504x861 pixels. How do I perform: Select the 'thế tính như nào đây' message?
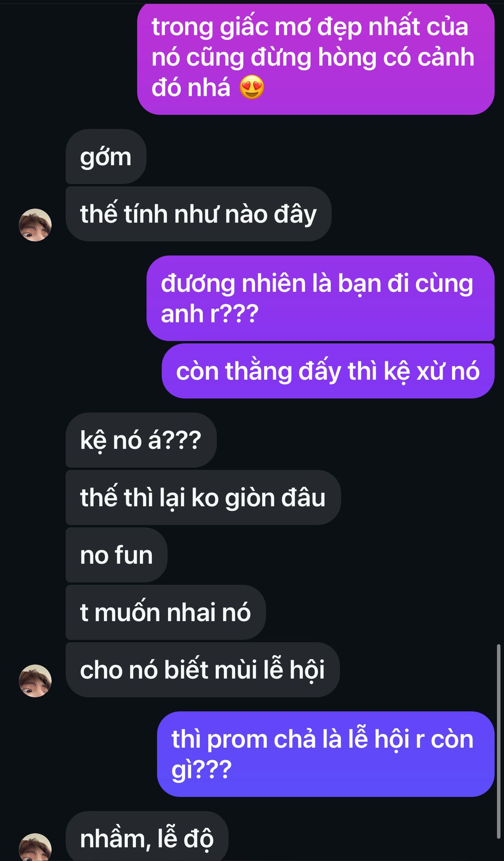pos(198,214)
